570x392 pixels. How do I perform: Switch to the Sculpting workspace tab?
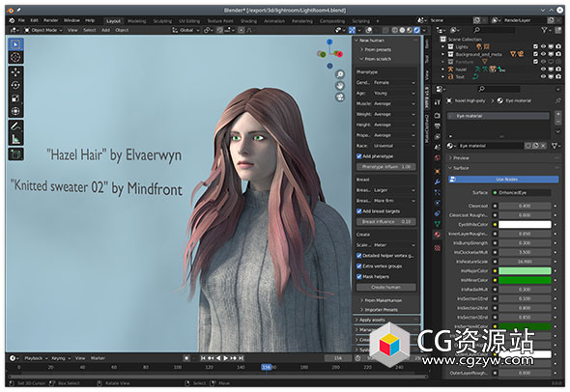tap(162, 21)
